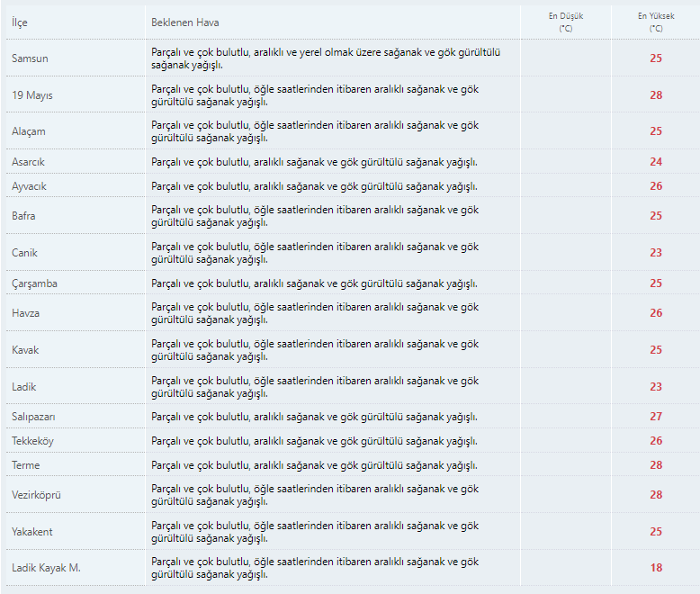Select the Alaçam district name
The image size is (700, 594).
pyautogui.click(x=29, y=131)
